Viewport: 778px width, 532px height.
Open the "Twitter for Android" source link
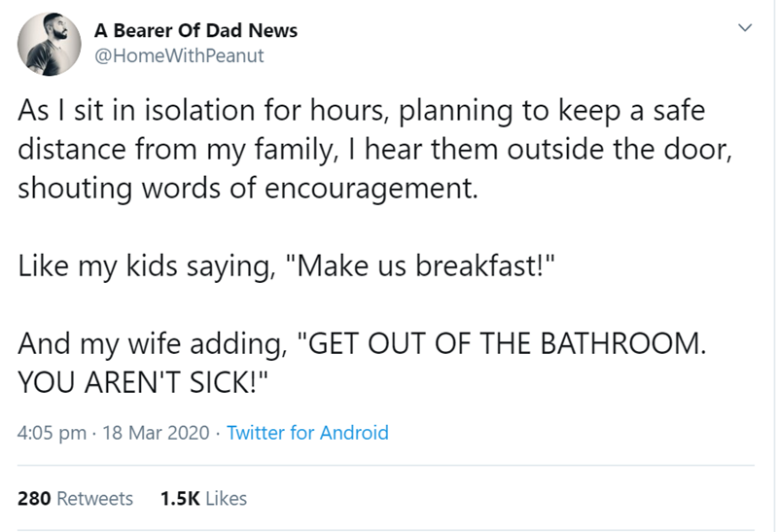click(x=307, y=433)
